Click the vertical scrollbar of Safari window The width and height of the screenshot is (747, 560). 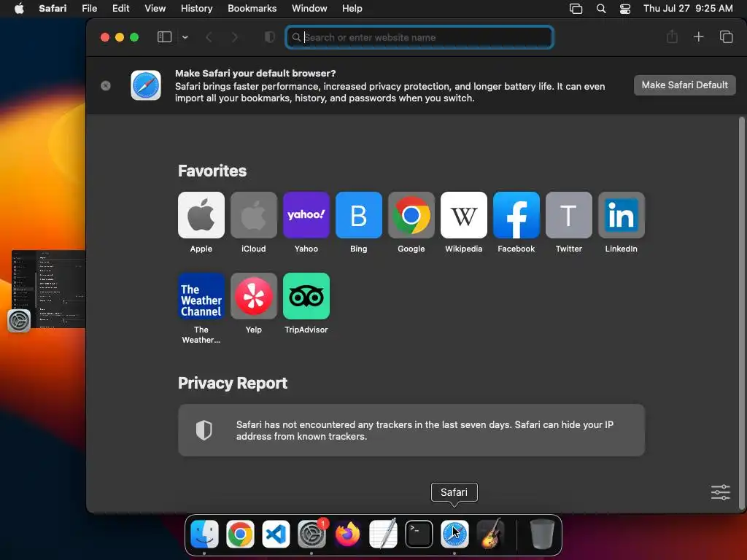[x=741, y=312]
